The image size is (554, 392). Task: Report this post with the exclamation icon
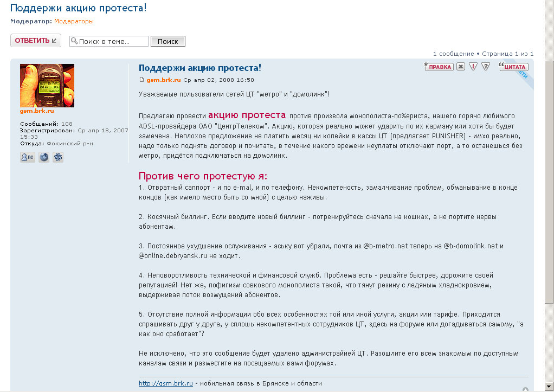tap(473, 67)
